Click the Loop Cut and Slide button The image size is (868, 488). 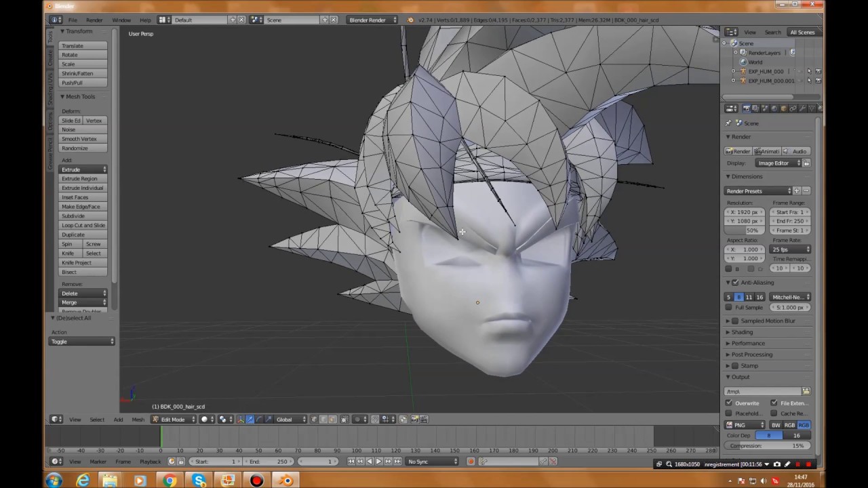click(x=83, y=225)
